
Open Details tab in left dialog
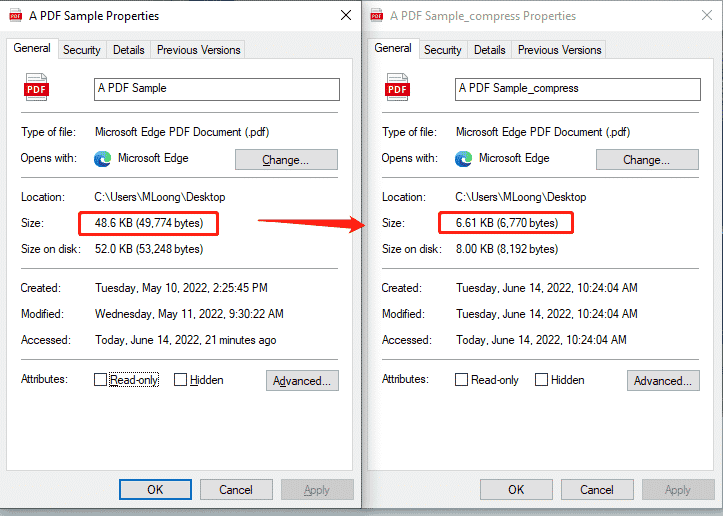coord(128,50)
